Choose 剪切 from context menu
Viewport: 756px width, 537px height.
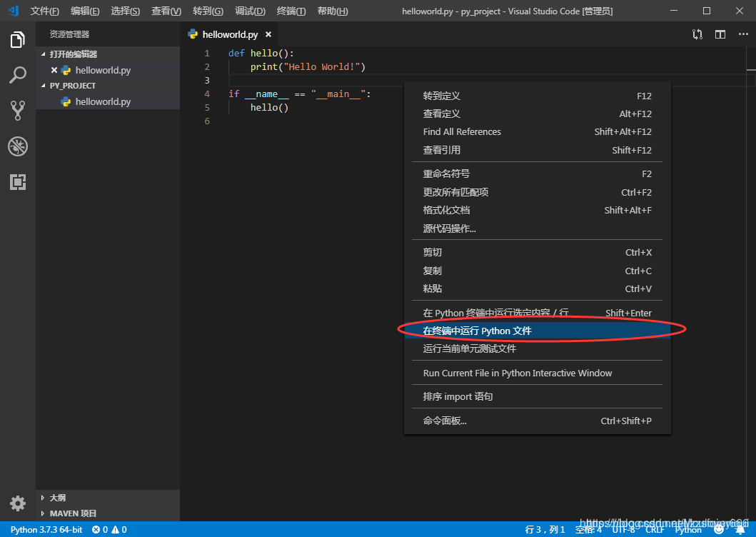point(537,252)
